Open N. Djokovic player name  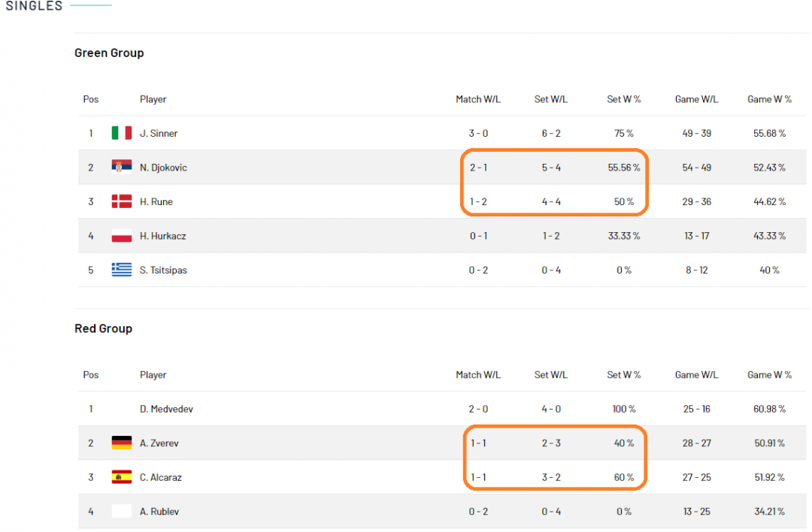tap(163, 168)
